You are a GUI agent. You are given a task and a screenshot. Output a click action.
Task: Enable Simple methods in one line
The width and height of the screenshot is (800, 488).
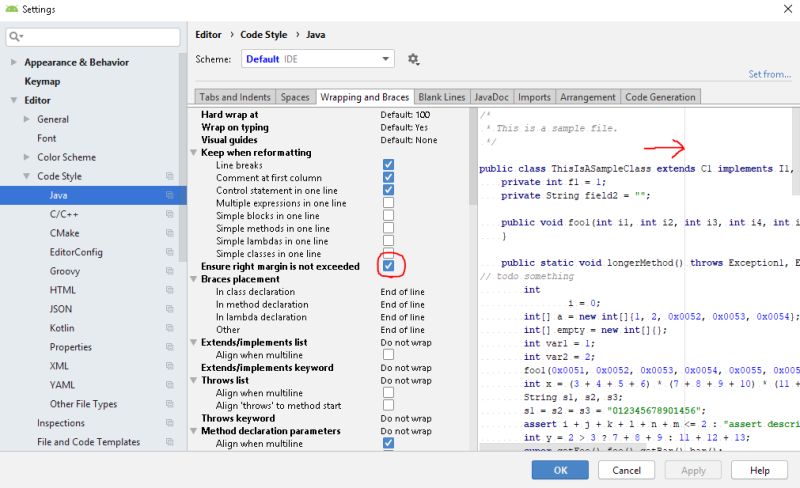click(x=388, y=228)
